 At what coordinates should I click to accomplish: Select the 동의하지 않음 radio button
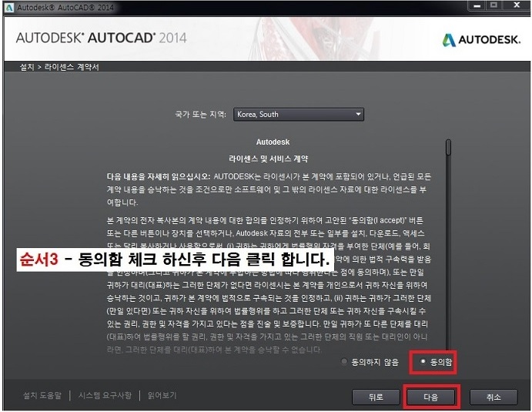click(x=344, y=361)
